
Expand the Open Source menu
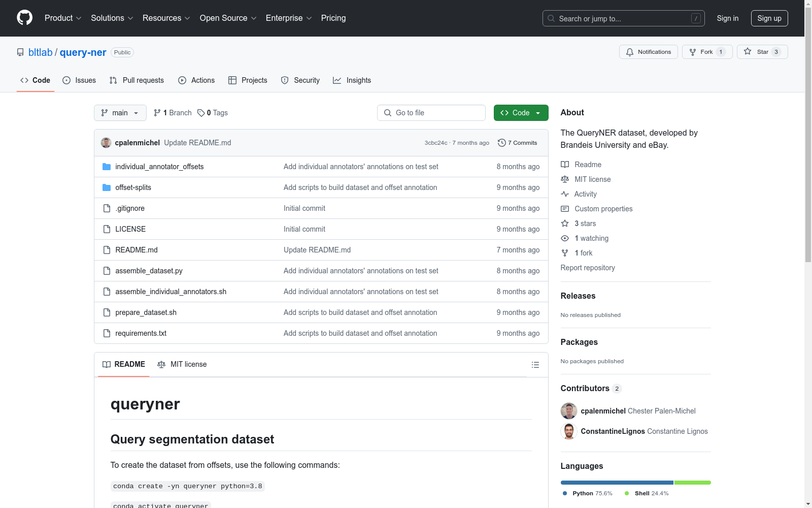click(228, 18)
